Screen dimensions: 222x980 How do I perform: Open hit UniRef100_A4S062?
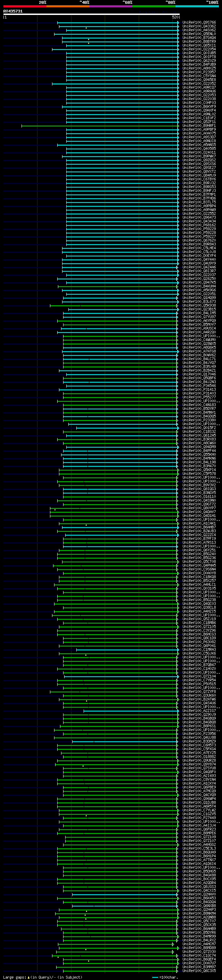pyautogui.click(x=199, y=30)
